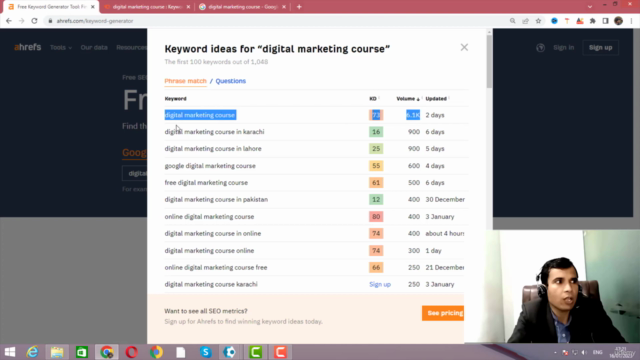Click keyword online digital marketing course free
Screen dimensions: 640x360
click(216, 267)
